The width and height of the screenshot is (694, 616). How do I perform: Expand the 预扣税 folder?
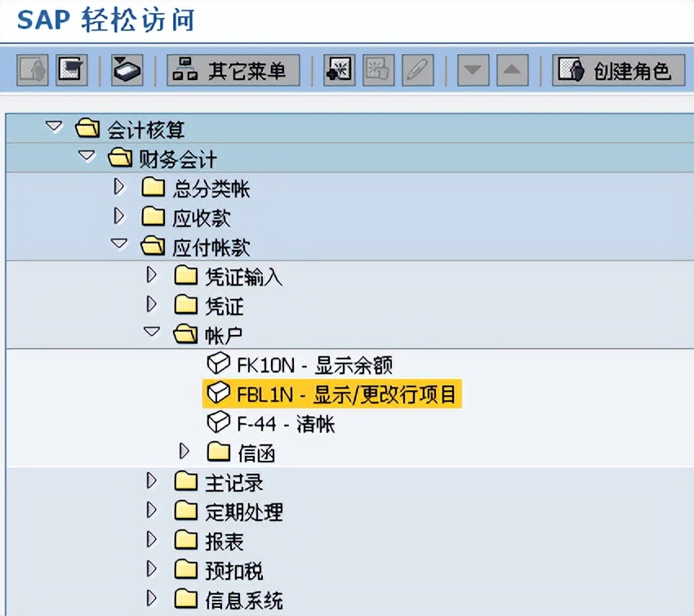pyautogui.click(x=152, y=569)
